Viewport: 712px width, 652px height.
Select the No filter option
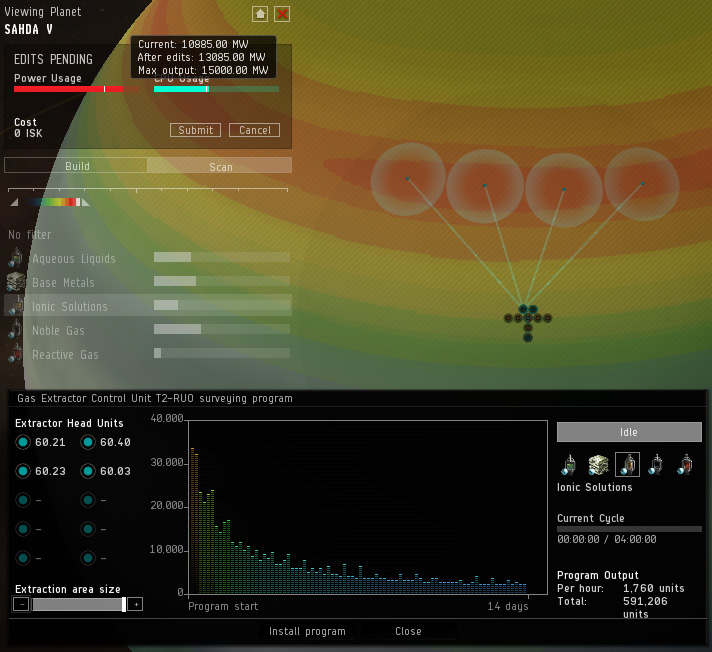30,235
